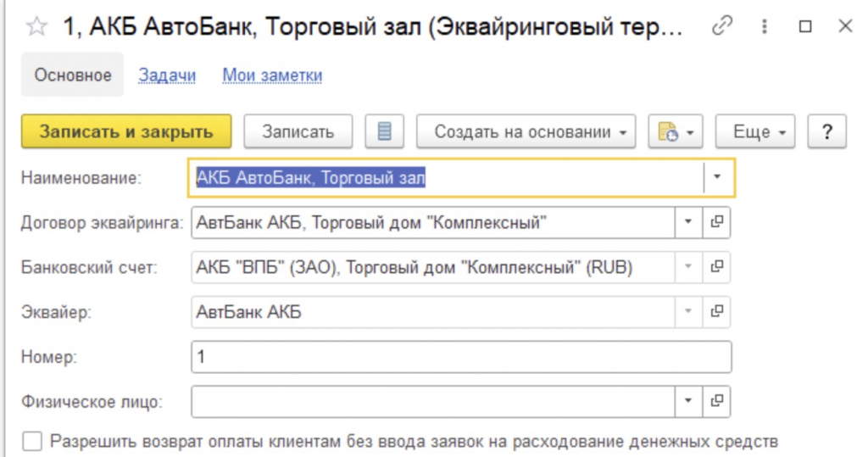868x457 pixels.
Task: Open the Еще menu
Action: click(x=755, y=131)
